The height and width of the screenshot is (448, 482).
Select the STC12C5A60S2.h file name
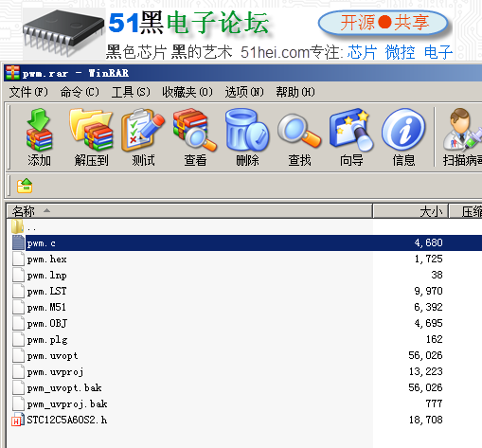point(67,420)
